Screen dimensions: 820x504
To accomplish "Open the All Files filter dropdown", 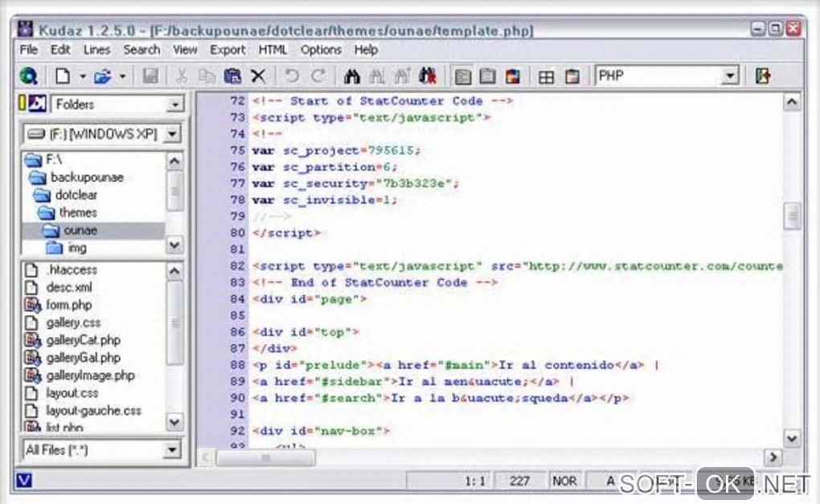I will [x=171, y=449].
